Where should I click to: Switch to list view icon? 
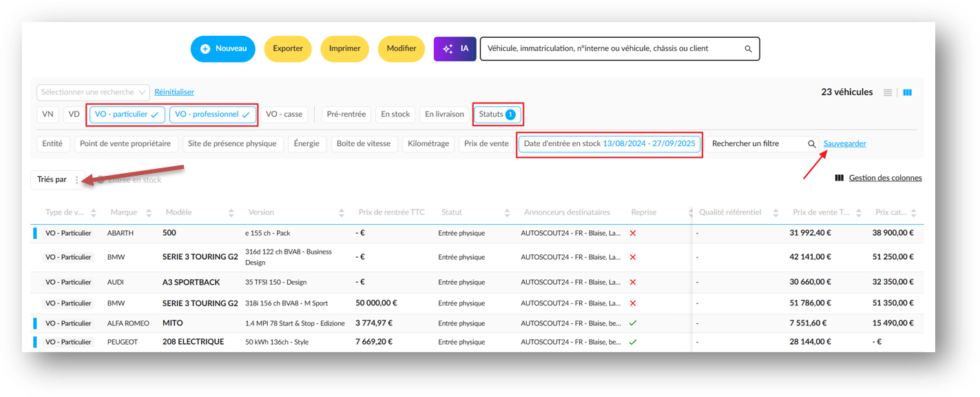tap(888, 92)
